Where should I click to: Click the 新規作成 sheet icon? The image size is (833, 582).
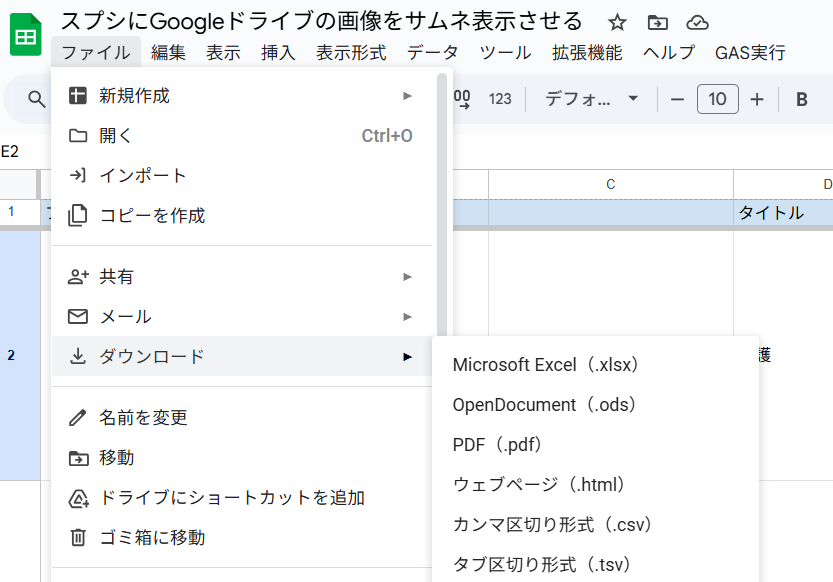(x=78, y=96)
